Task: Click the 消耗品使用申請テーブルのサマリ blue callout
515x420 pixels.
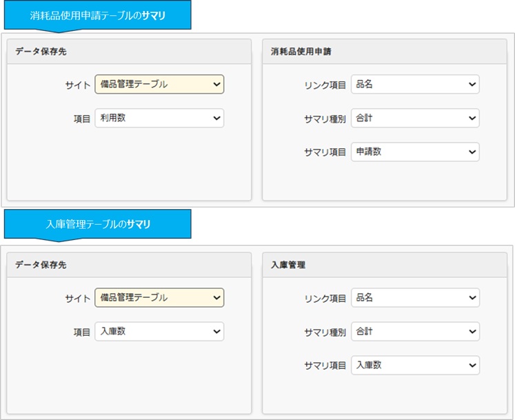Action: click(x=98, y=15)
